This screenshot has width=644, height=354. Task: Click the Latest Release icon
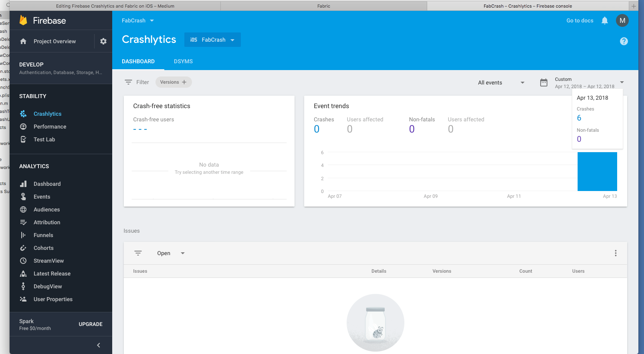[x=23, y=274]
